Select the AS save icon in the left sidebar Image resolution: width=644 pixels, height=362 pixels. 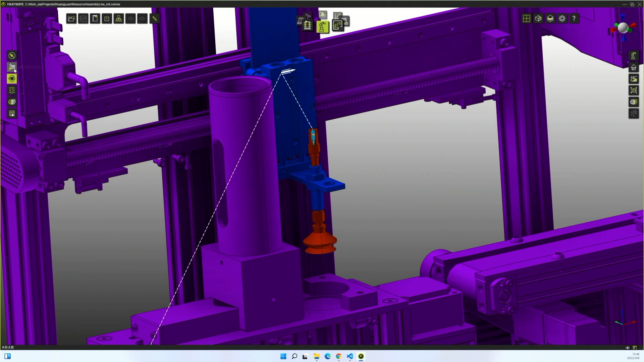click(12, 114)
